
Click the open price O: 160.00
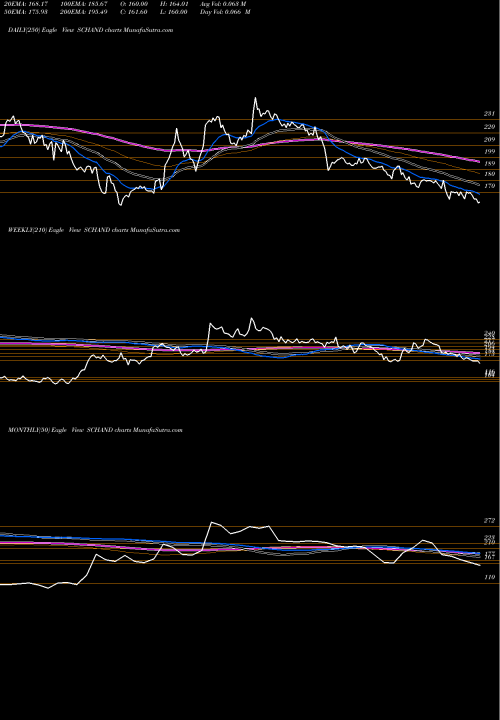coord(133,4)
